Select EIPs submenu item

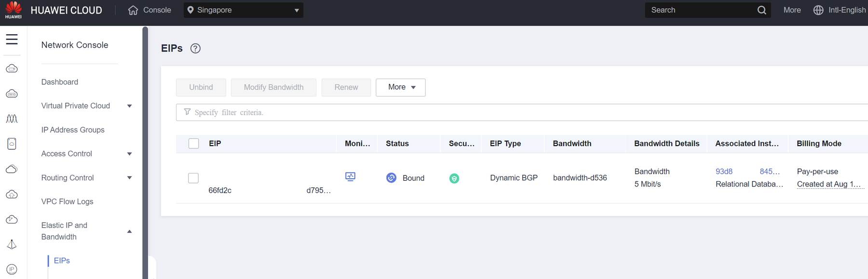point(62,261)
